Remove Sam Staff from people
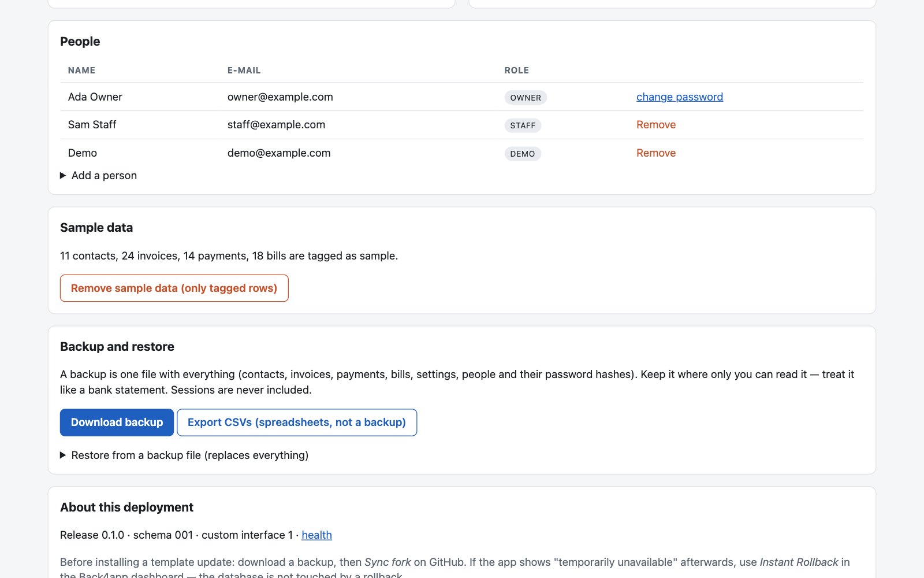The height and width of the screenshot is (578, 924). 656,124
